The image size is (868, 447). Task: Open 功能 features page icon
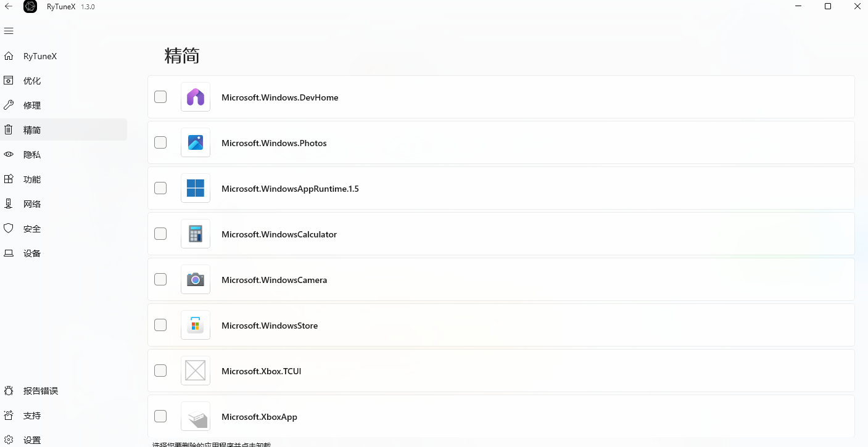point(9,179)
